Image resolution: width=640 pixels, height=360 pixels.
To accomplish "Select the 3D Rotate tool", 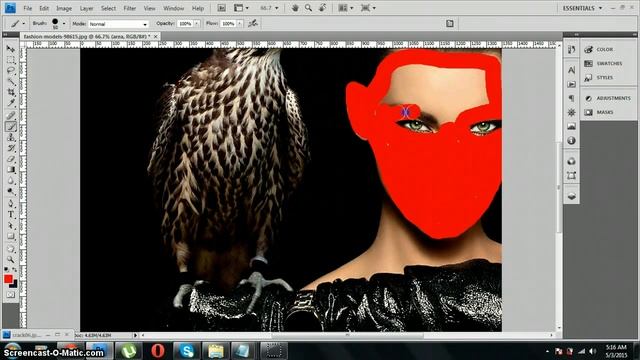I will pos(11,249).
